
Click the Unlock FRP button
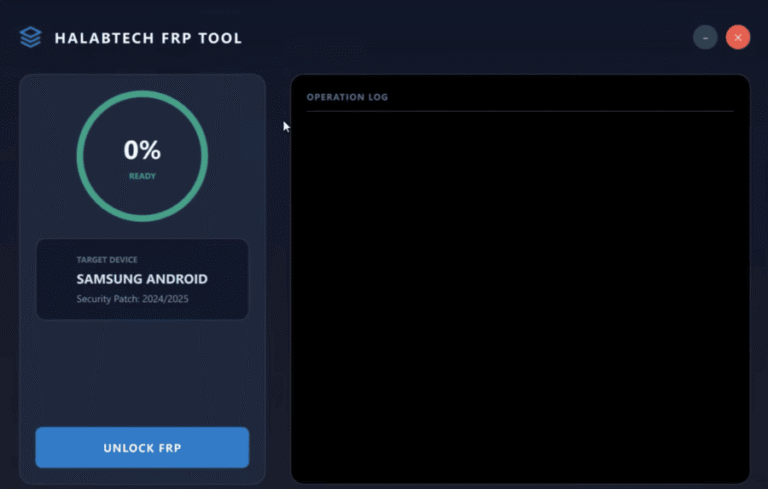142,447
